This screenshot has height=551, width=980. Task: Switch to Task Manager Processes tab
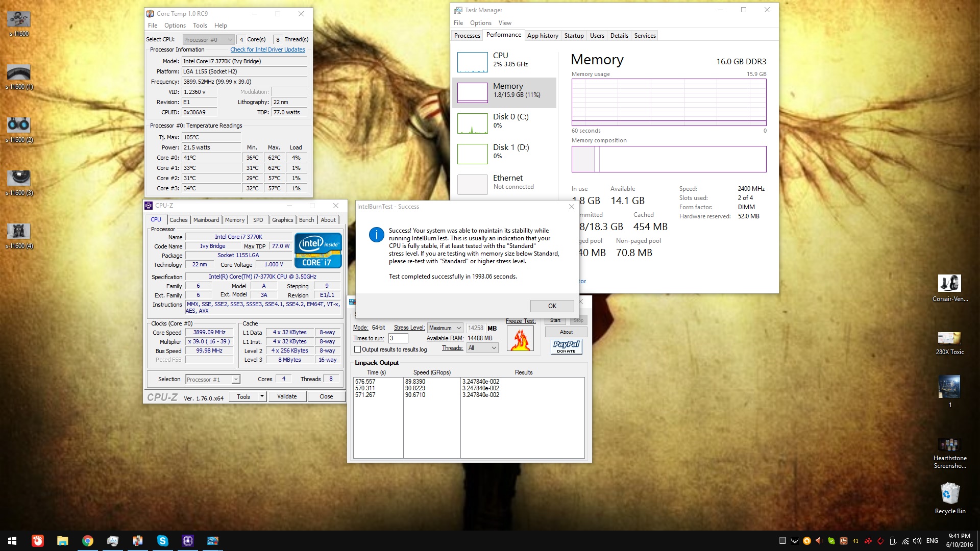click(467, 36)
